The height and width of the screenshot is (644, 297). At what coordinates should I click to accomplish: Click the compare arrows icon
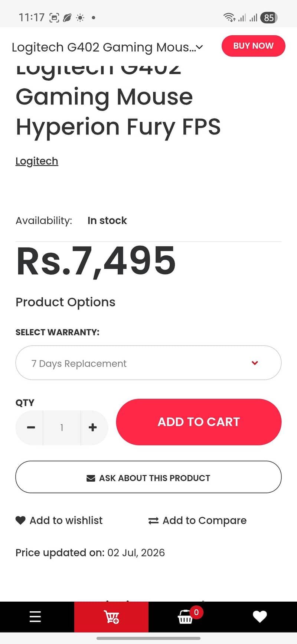click(153, 521)
